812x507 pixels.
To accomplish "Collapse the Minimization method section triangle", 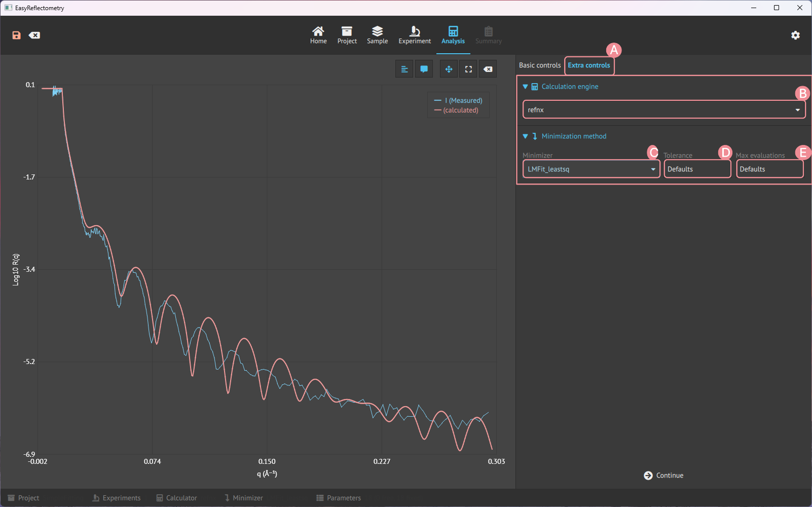I will [x=525, y=136].
